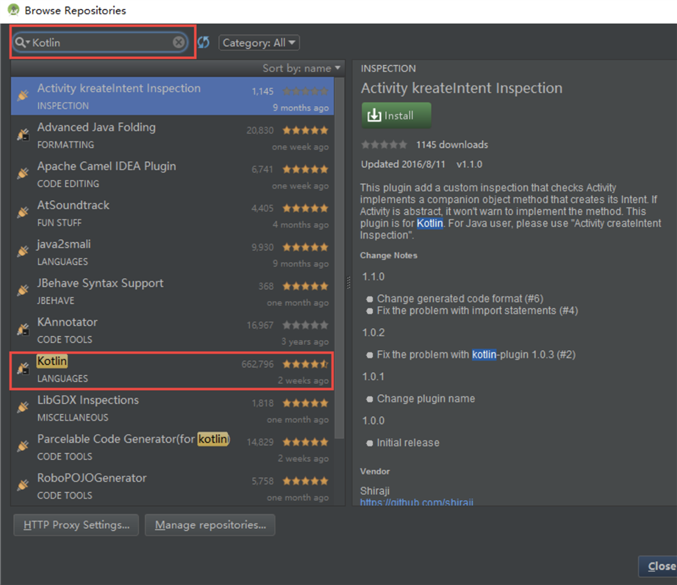Image resolution: width=677 pixels, height=585 pixels.
Task: Click the search magnifier icon
Action: pos(21,42)
